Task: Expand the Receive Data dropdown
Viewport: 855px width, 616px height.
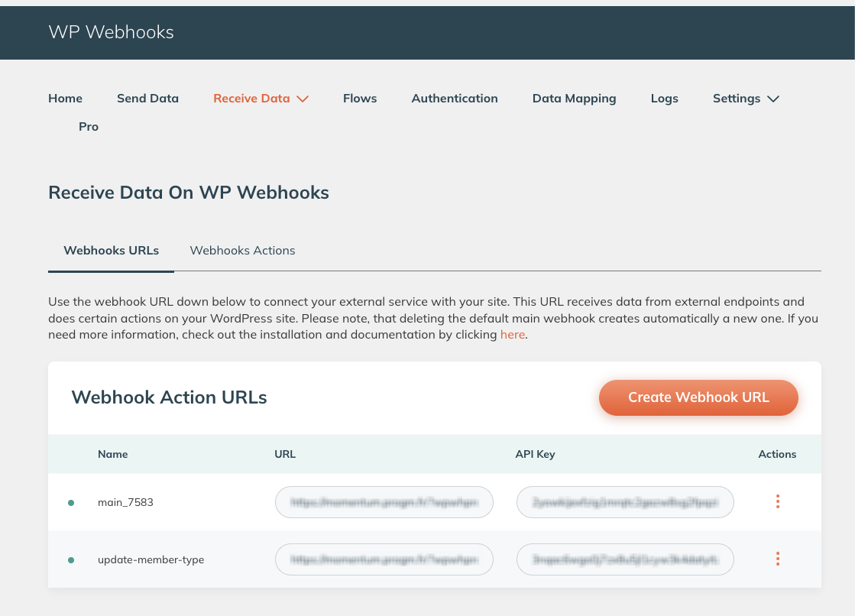Action: pos(260,98)
